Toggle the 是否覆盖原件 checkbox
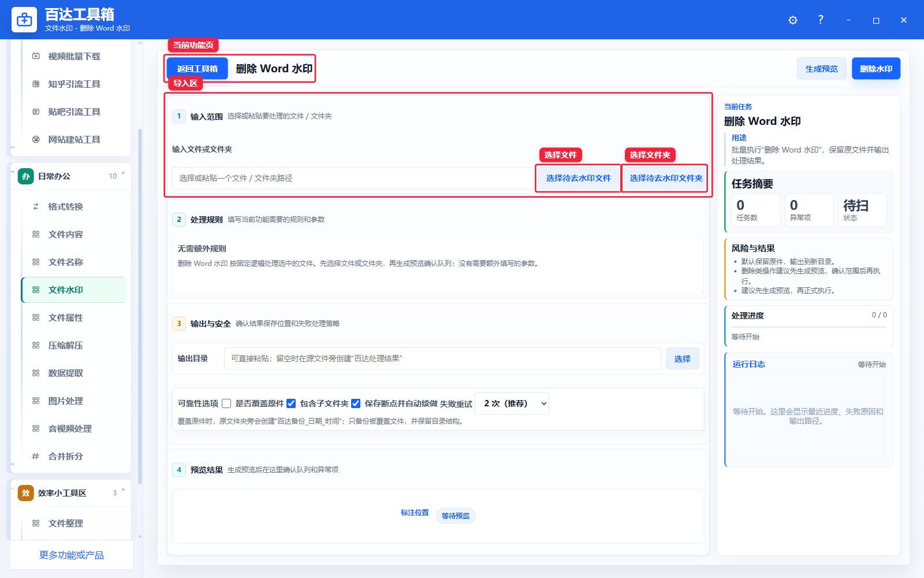 click(226, 403)
